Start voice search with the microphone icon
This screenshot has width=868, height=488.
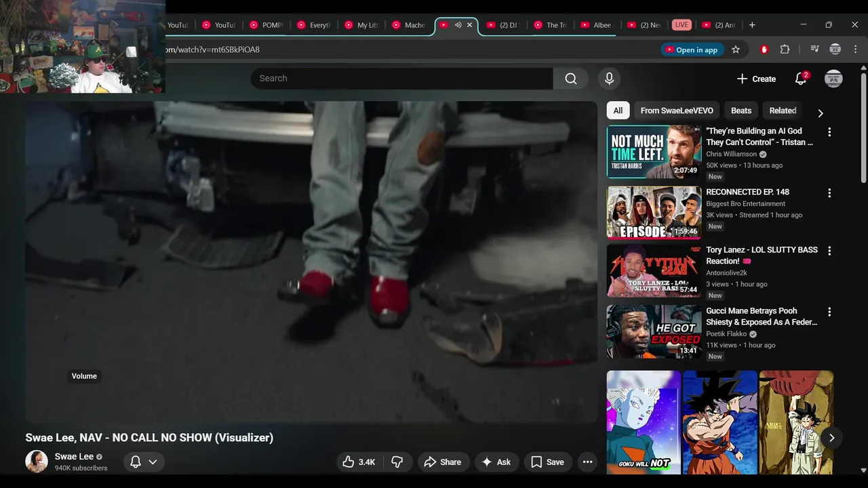click(x=609, y=79)
